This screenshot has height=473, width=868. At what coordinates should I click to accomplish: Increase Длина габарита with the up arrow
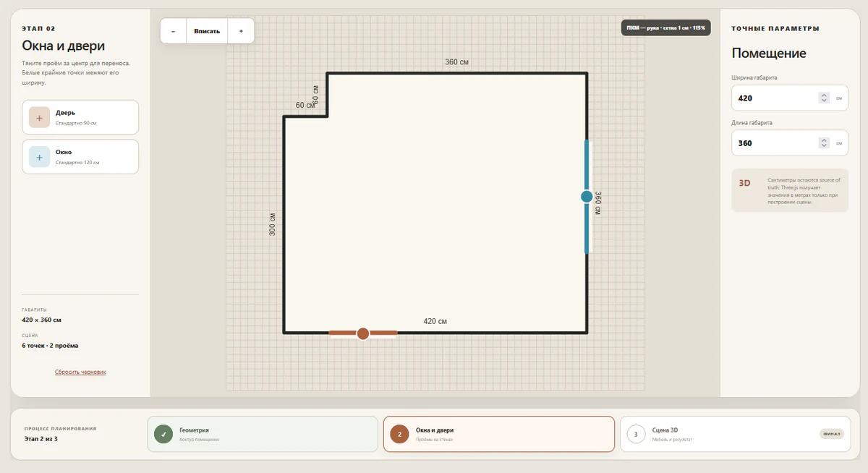coord(824,140)
